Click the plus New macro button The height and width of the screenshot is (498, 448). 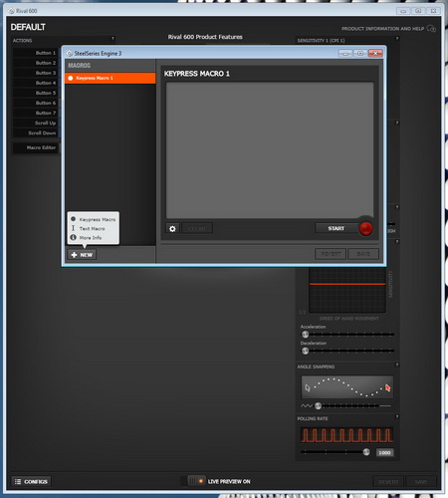tap(82, 255)
